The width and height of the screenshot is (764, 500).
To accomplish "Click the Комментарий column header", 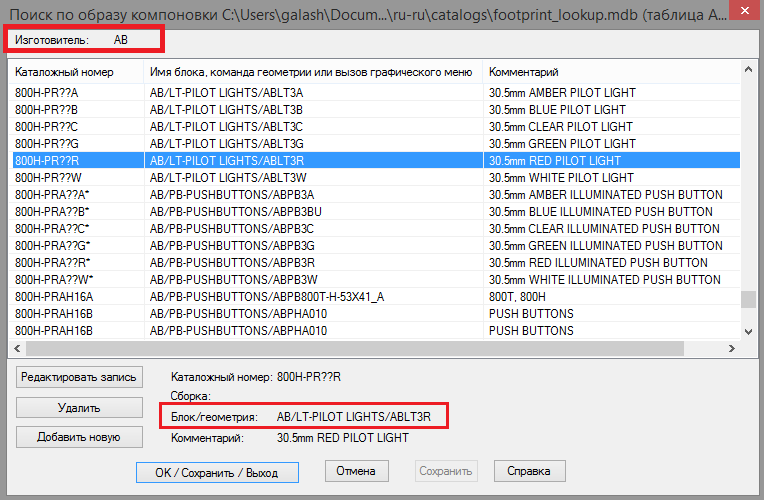I will click(611, 72).
